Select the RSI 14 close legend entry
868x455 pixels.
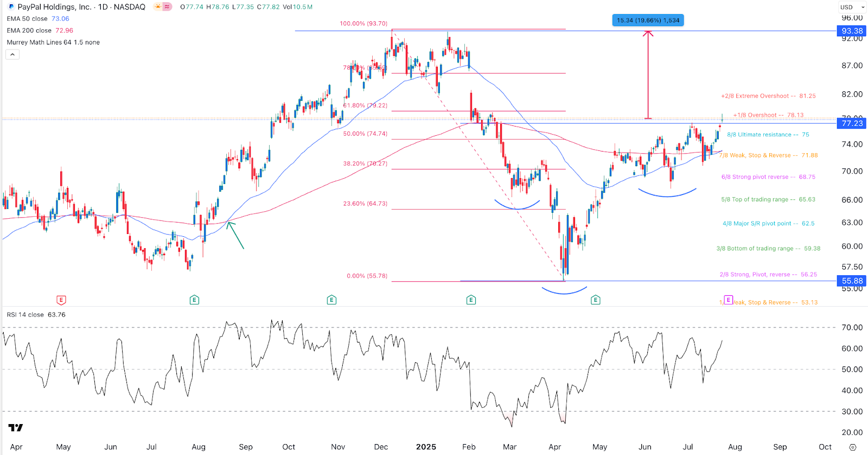(36, 314)
